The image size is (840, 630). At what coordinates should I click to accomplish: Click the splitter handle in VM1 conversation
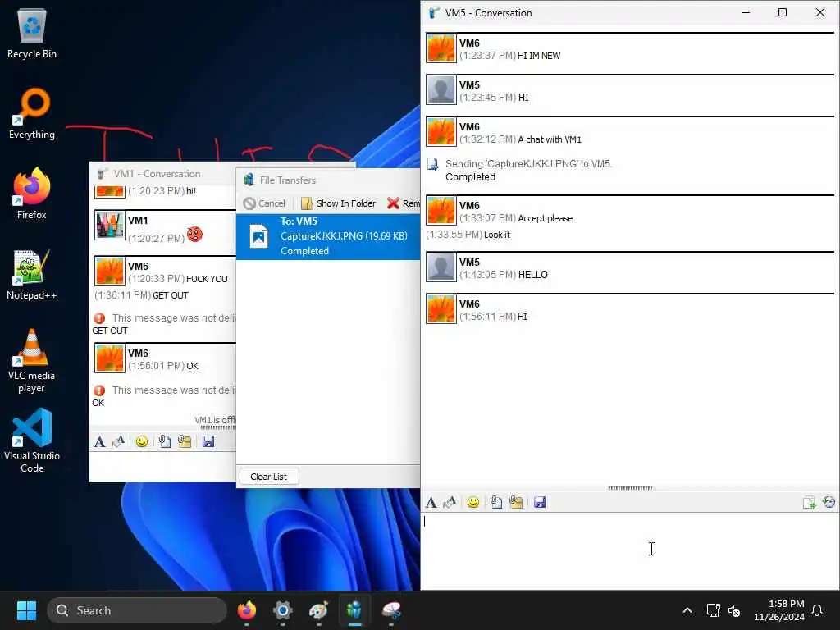coord(217,427)
